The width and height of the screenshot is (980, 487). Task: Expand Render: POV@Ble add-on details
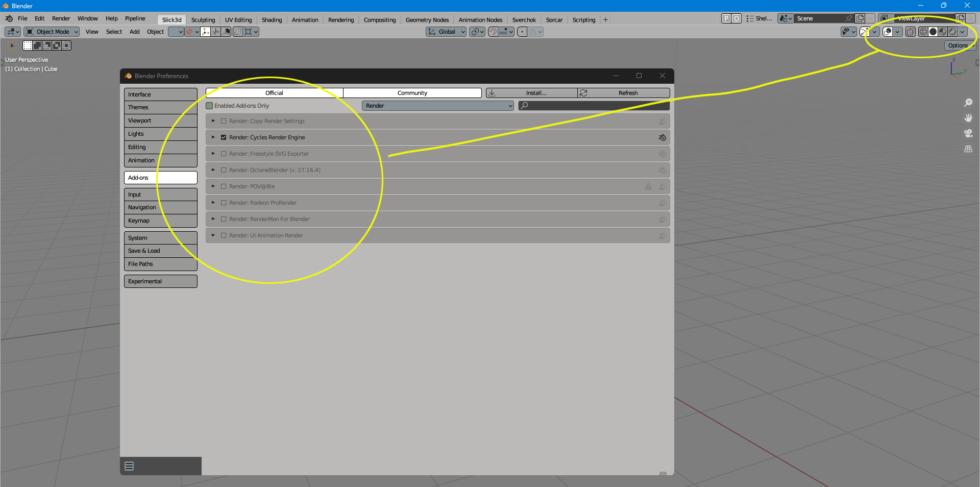click(213, 186)
